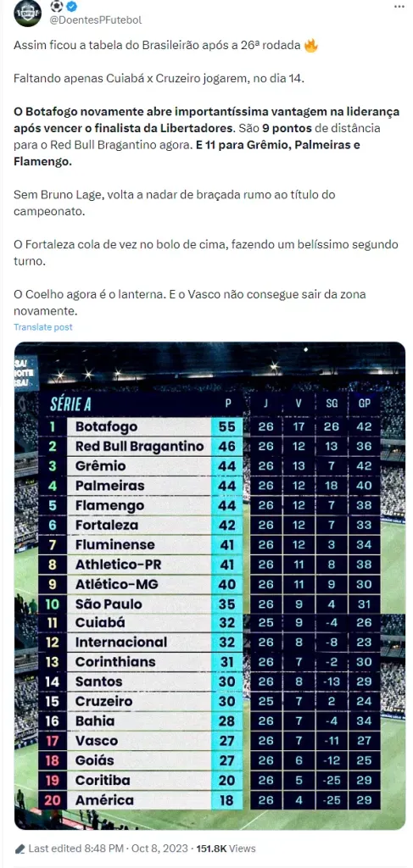Click the América row at table bottom
413x868 pixels.
[x=209, y=800]
